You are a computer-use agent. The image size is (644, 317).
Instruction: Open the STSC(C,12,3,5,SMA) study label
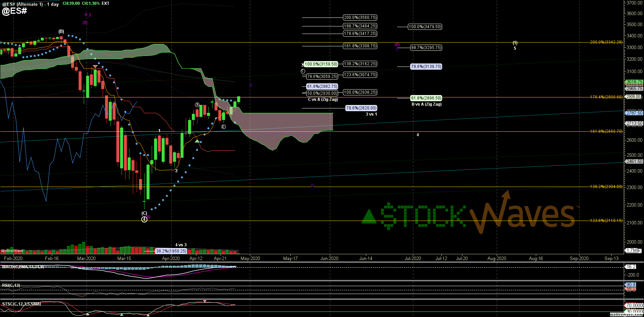tap(21, 304)
